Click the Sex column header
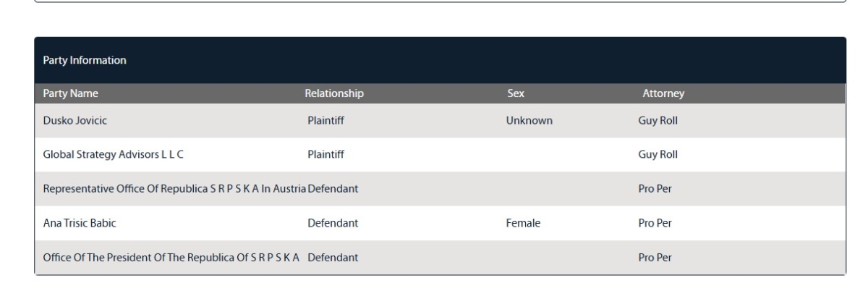This screenshot has width=868, height=299. click(x=516, y=93)
